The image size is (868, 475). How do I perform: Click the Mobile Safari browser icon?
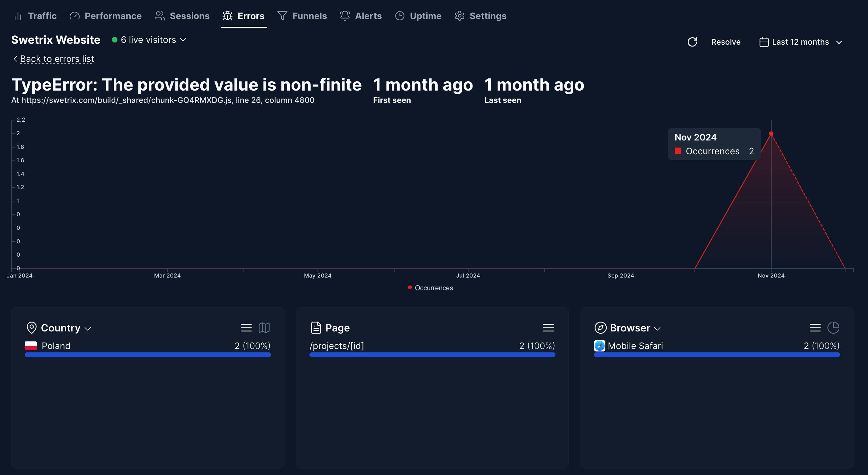click(x=600, y=346)
